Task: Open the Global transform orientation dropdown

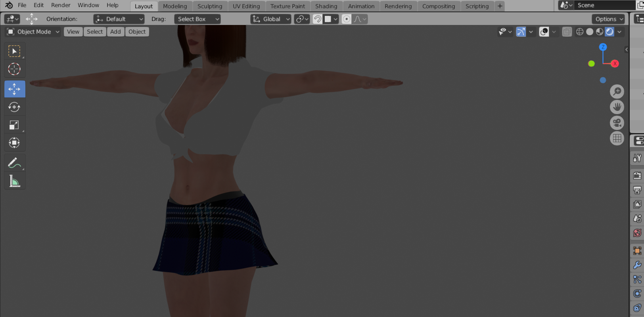Action: pos(271,19)
